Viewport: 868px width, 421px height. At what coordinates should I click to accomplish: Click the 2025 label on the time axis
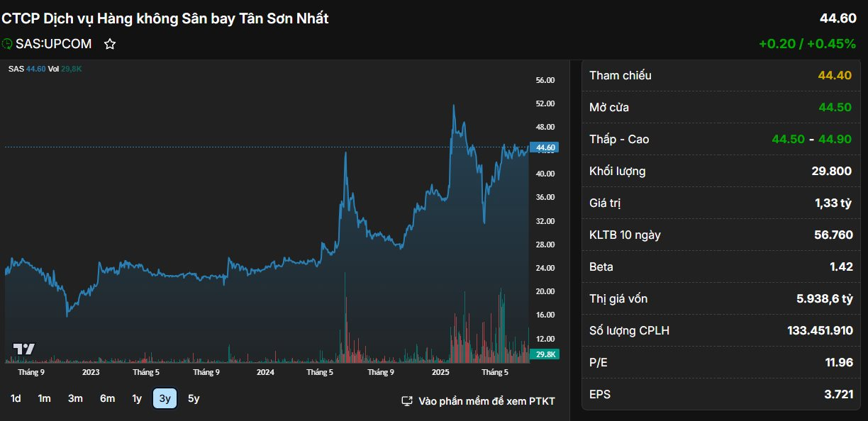coord(440,371)
